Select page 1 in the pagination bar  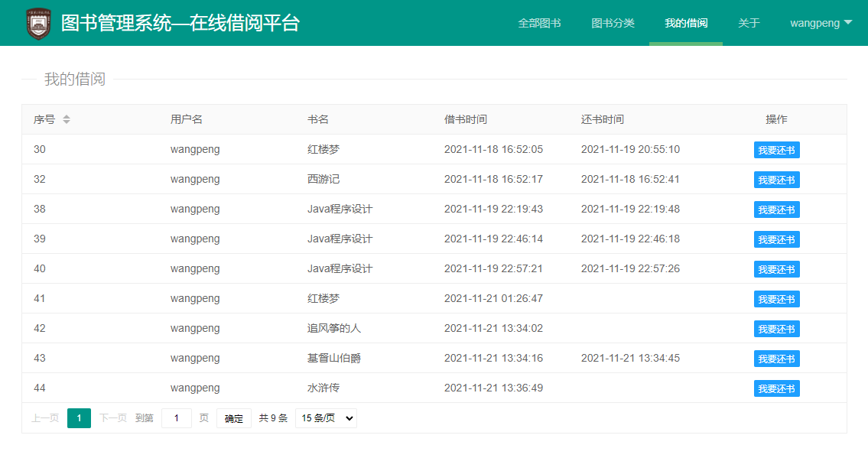coord(79,417)
